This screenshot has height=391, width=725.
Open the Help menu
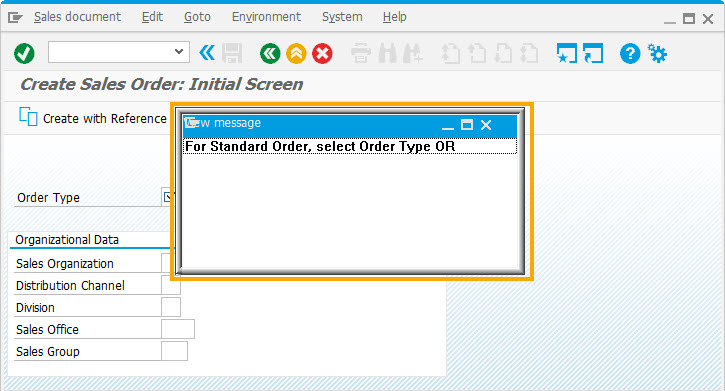(x=394, y=17)
